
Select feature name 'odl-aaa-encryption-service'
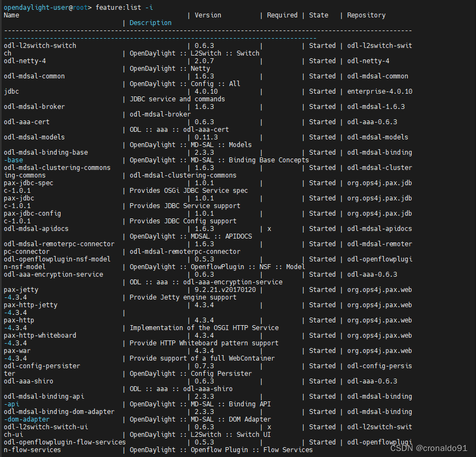pos(53,275)
